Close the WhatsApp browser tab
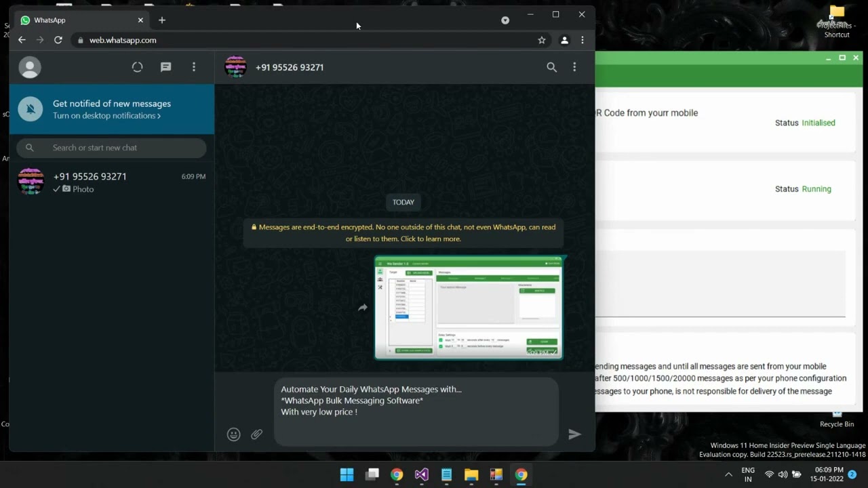 click(x=140, y=20)
